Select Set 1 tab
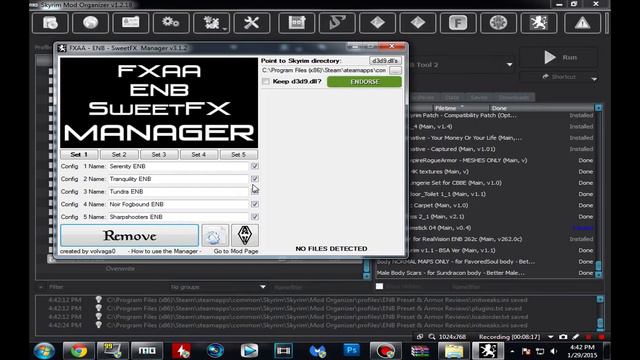The height and width of the screenshot is (360, 640). [79, 154]
